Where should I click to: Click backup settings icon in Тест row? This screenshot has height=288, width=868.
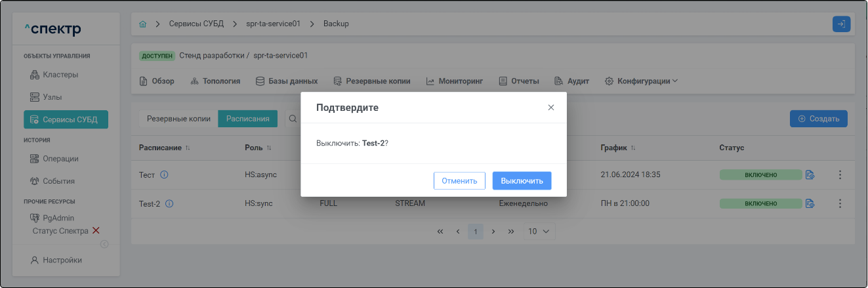pos(810,175)
